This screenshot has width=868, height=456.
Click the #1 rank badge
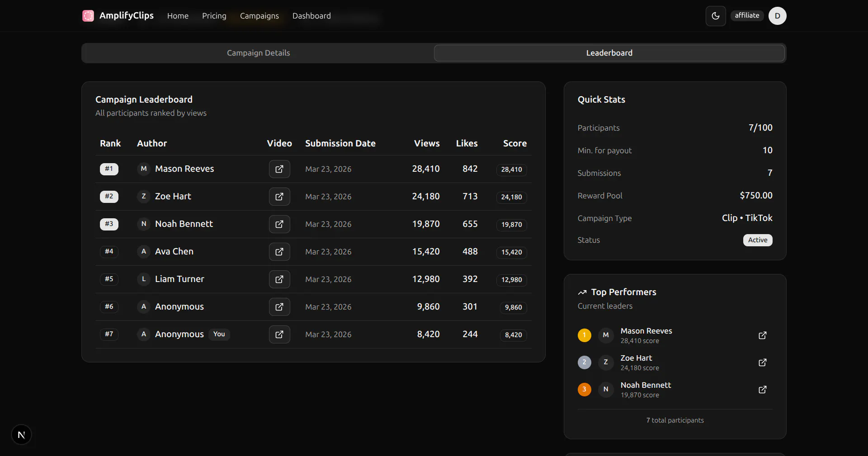[109, 169]
